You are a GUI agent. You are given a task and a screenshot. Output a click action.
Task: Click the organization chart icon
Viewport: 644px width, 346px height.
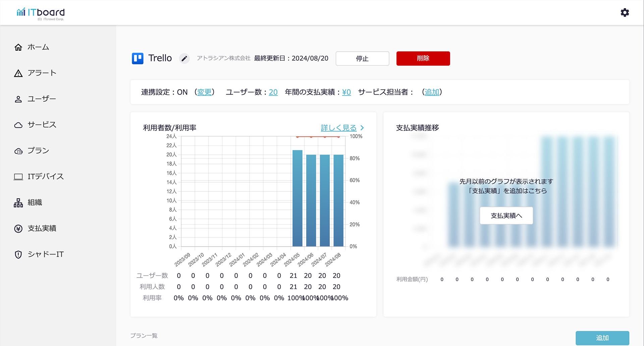[x=18, y=203]
